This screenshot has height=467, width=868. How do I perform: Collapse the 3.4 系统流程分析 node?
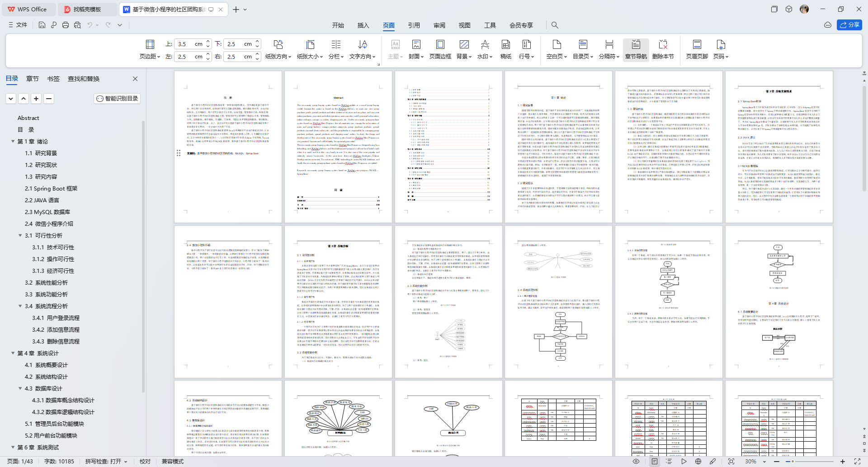pyautogui.click(x=20, y=306)
